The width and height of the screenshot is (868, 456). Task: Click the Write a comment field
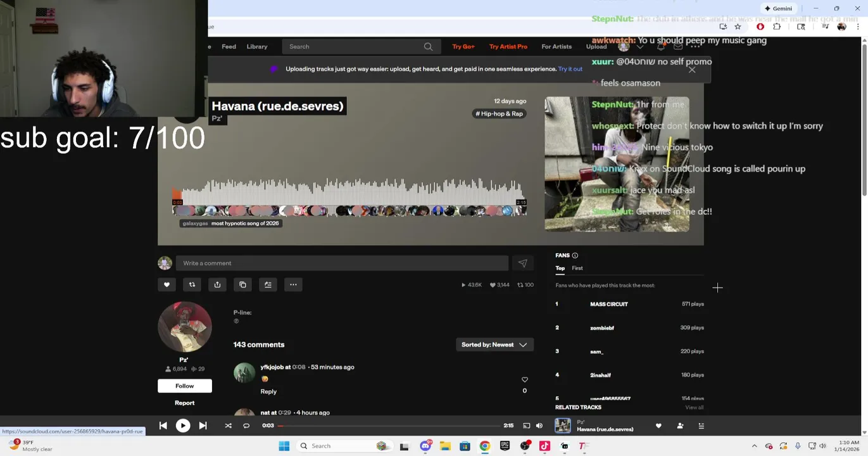[x=342, y=263]
